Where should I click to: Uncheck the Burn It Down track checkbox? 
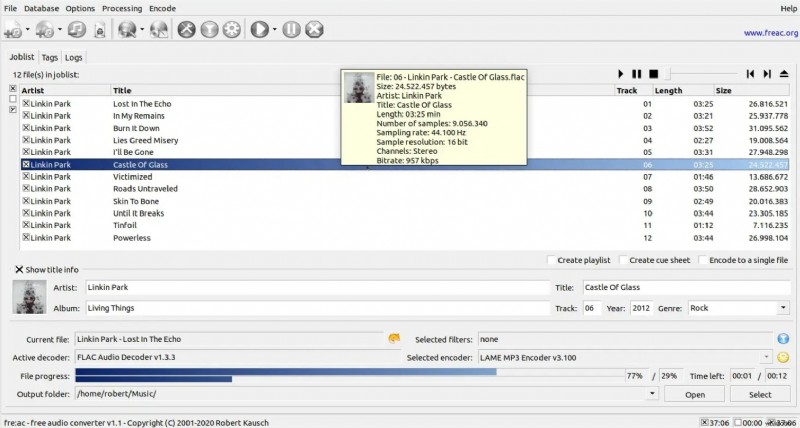coord(26,128)
